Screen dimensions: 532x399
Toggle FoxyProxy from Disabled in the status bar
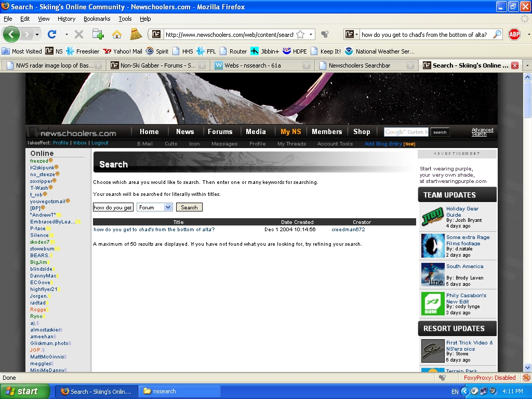click(x=490, y=378)
